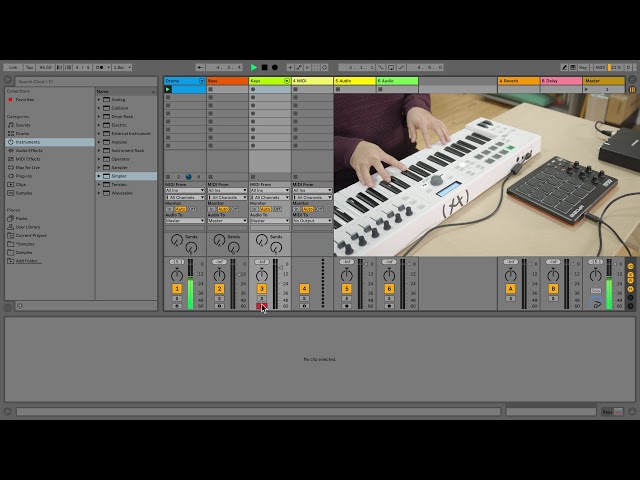Toggle the computer MIDI keyboard icon
This screenshot has height=480, width=640.
pyautogui.click(x=573, y=67)
